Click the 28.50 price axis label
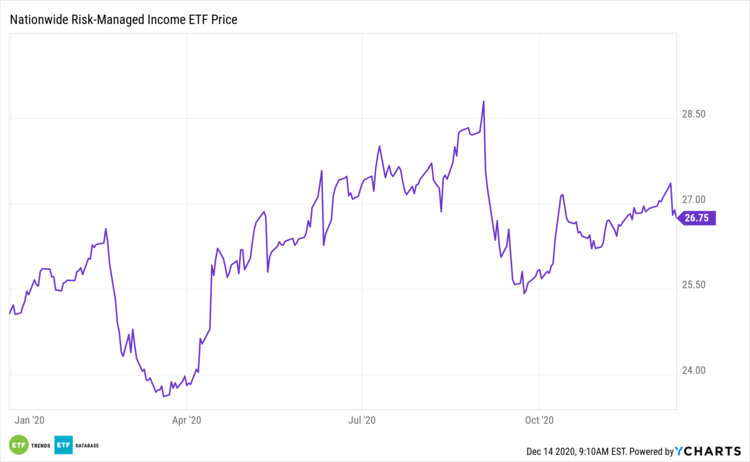Screen dimensions: 750x462 click(695, 115)
